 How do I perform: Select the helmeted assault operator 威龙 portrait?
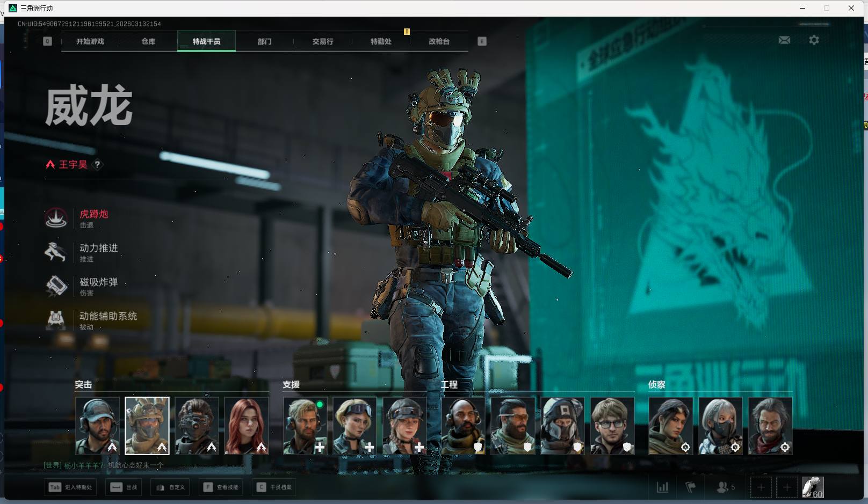(147, 426)
